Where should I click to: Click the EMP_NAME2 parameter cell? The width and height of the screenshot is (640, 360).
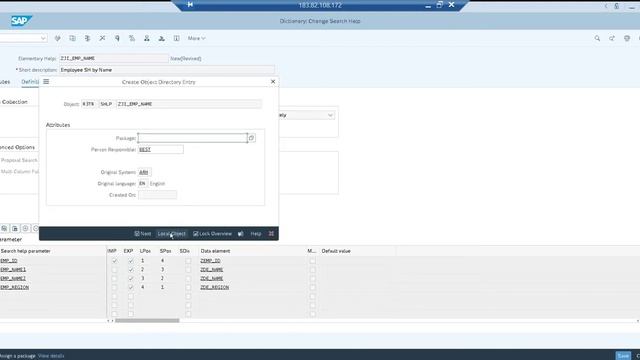13,278
